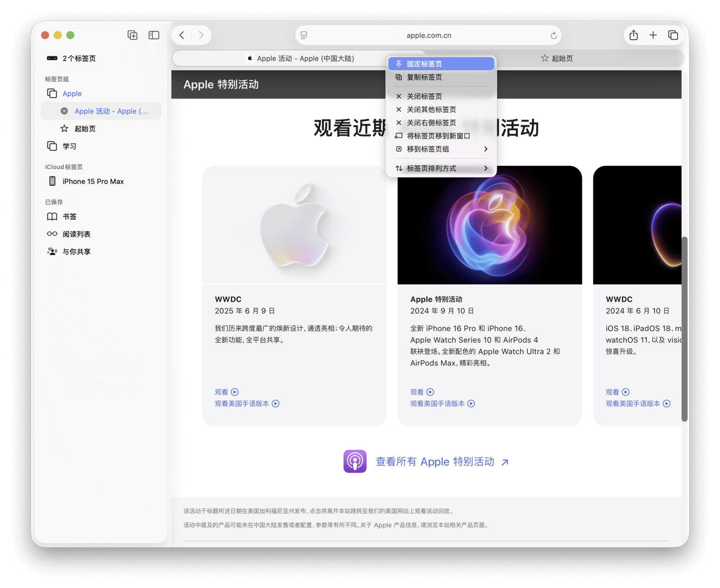Viewport: 720px width, 588px height.
Task: Click the new tab group icon
Action: coord(132,35)
